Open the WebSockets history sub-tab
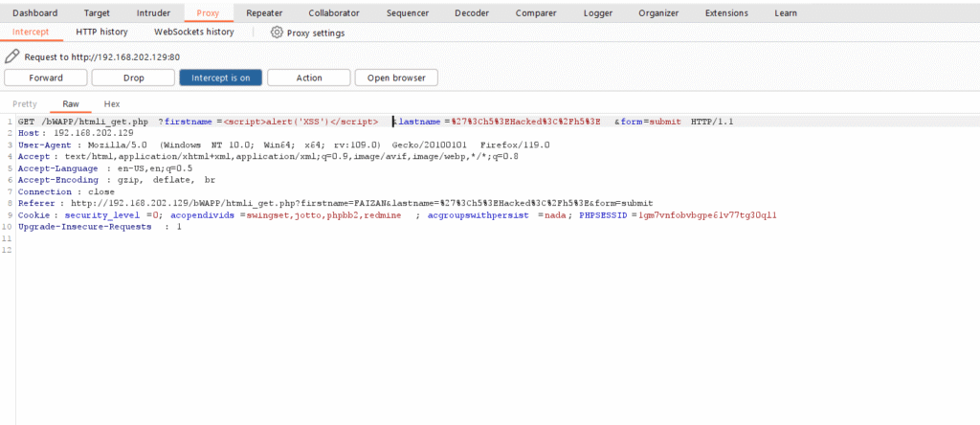 (x=194, y=32)
